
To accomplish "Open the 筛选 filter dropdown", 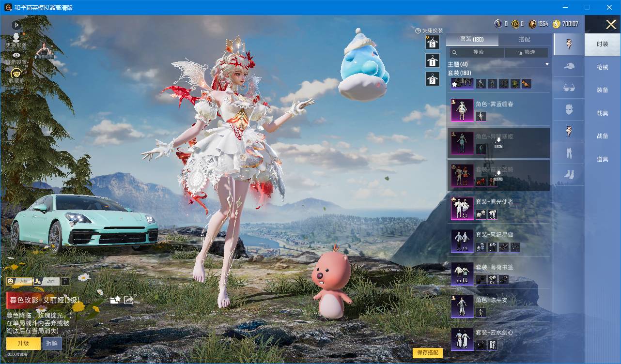I will [526, 52].
